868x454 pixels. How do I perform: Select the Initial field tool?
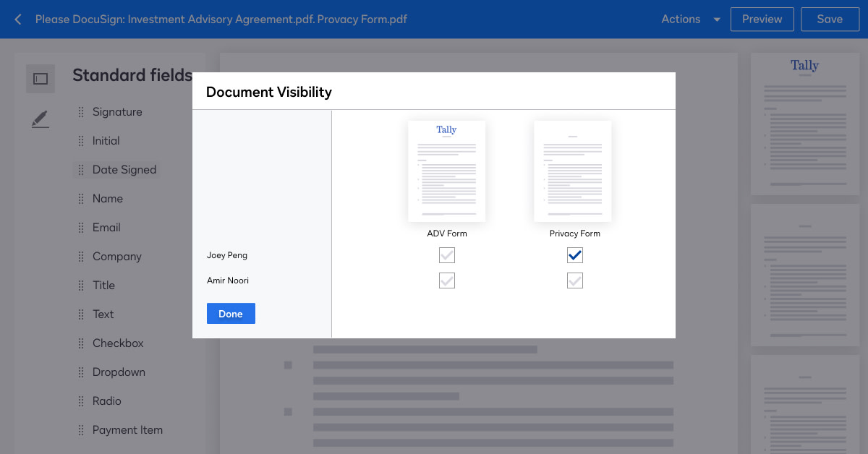coord(106,140)
